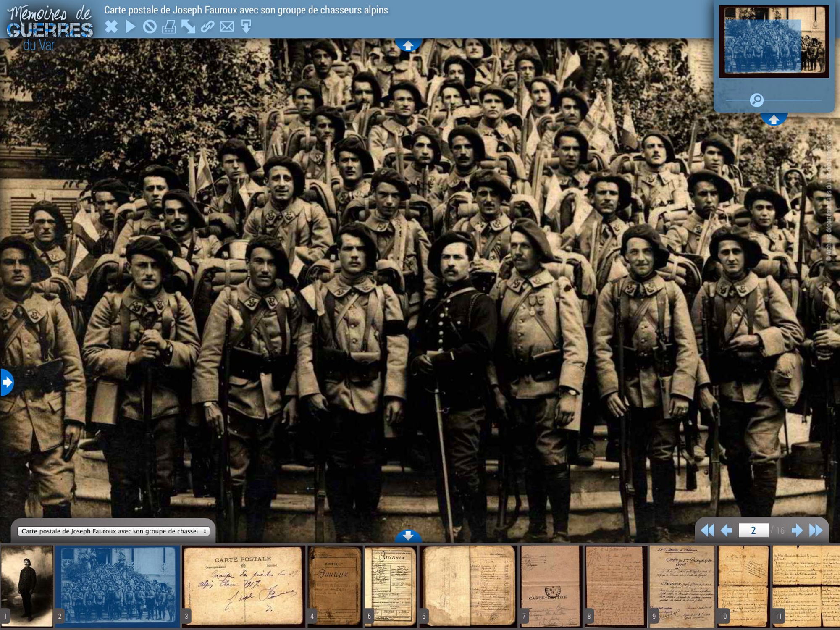
Task: Click the page number input field
Action: coord(753,530)
